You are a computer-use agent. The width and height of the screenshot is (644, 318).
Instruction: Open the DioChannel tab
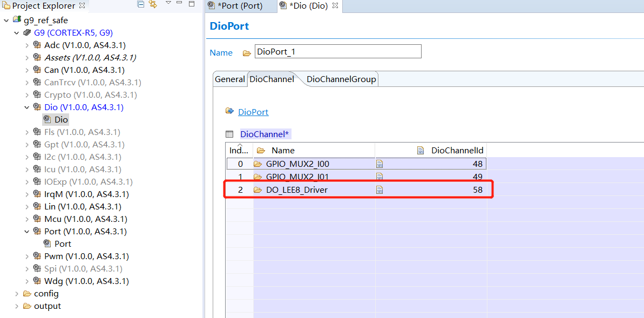(x=272, y=79)
